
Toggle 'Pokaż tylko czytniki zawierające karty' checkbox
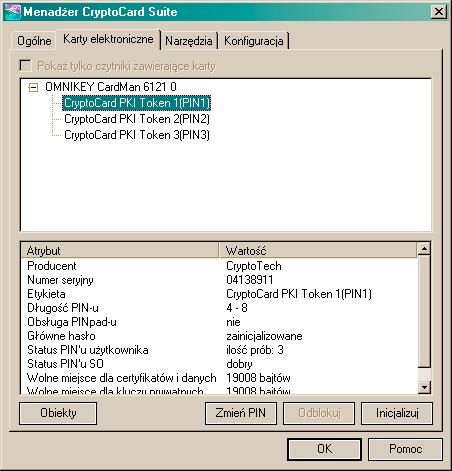point(25,65)
